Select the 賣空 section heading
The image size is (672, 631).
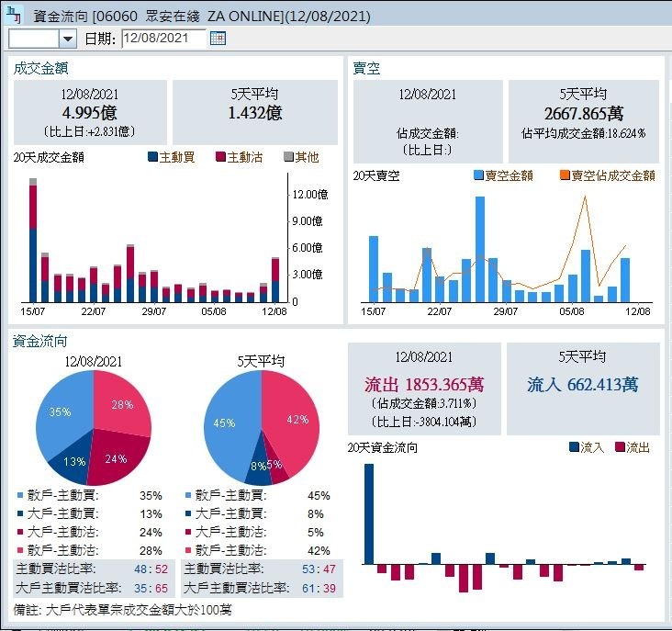tap(366, 68)
